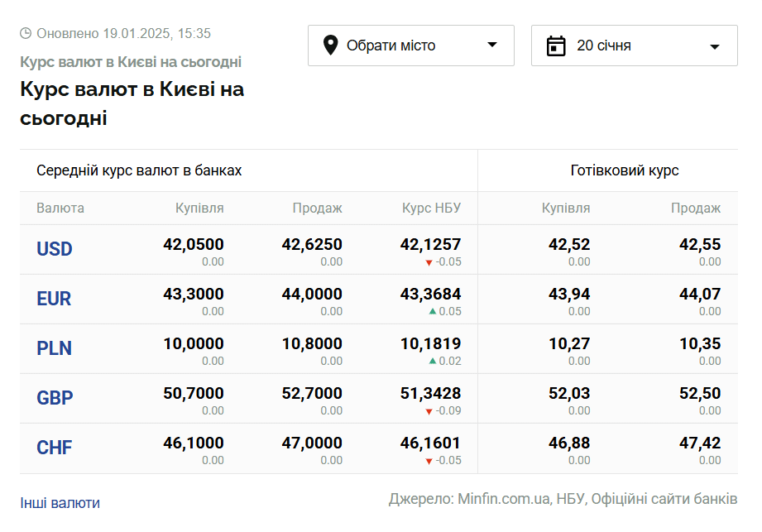Click the Курс НБУ column header
This screenshot has width=762, height=532.
(x=431, y=208)
